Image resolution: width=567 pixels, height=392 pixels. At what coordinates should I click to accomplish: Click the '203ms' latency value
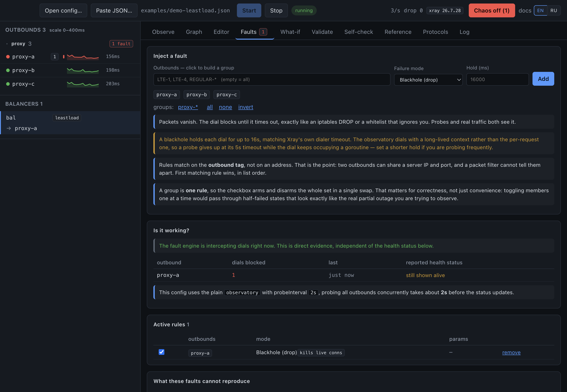[113, 84]
